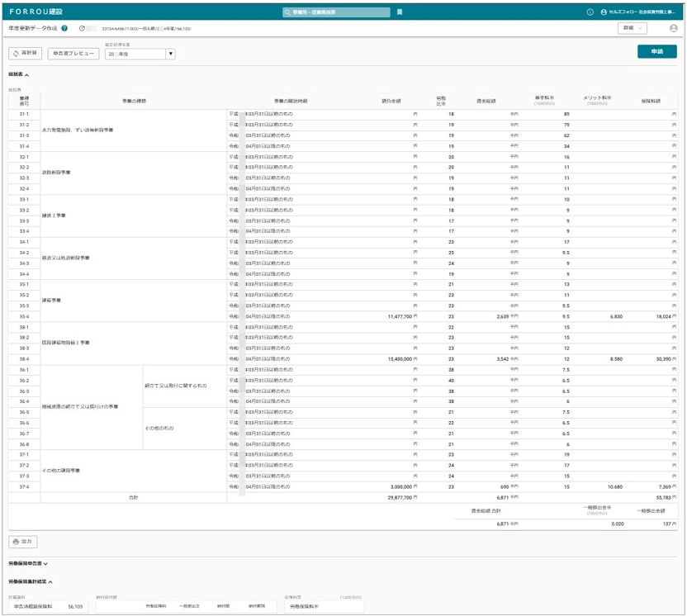Click the 労務比率 column header
Viewport: 687px width, 616px height.
click(441, 102)
